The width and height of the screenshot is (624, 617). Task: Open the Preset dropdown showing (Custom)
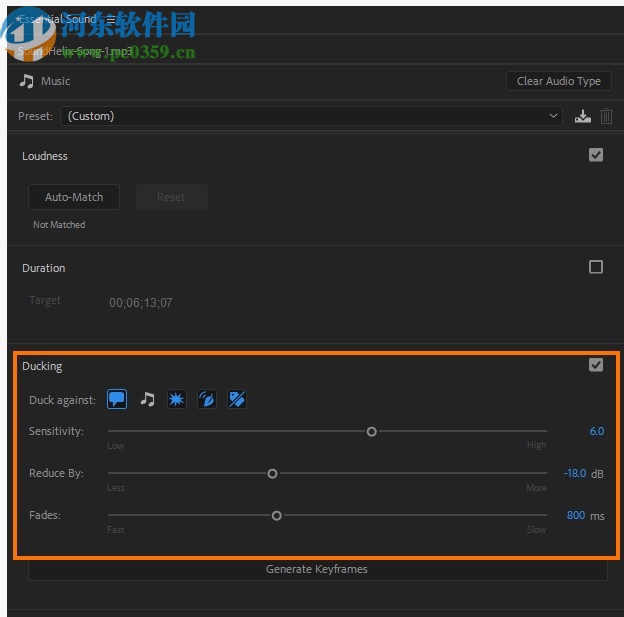tap(311, 116)
